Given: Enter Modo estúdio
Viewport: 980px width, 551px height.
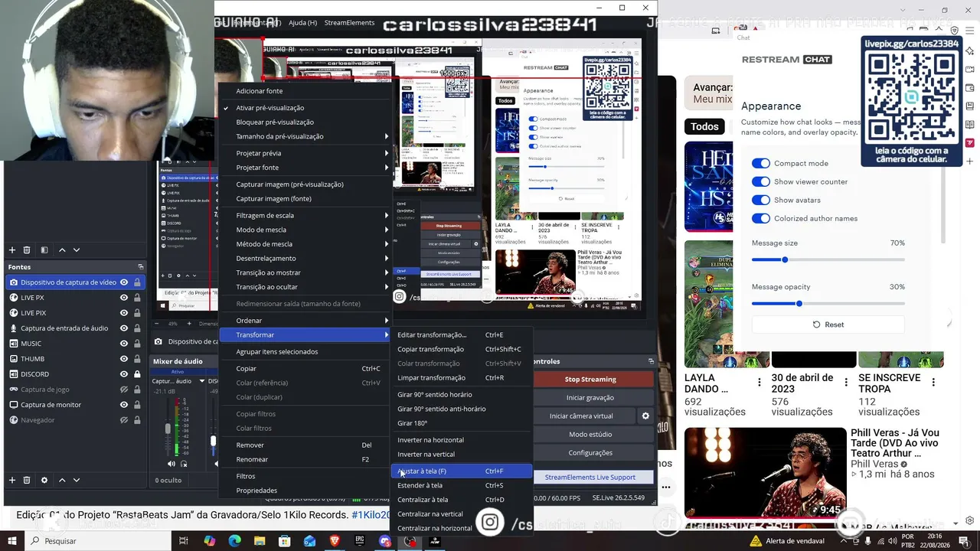Looking at the screenshot, I should point(590,434).
